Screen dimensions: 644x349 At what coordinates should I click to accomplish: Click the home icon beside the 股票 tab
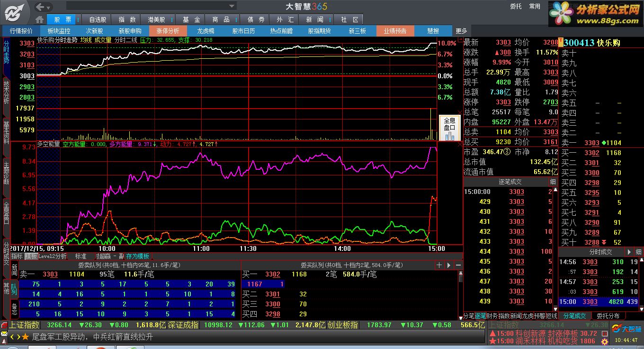click(40, 19)
